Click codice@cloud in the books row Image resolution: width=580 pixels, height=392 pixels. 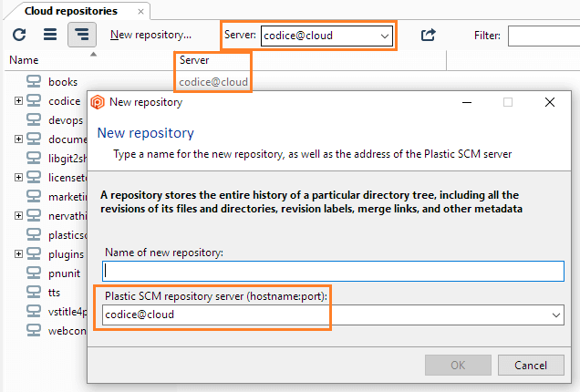click(213, 82)
